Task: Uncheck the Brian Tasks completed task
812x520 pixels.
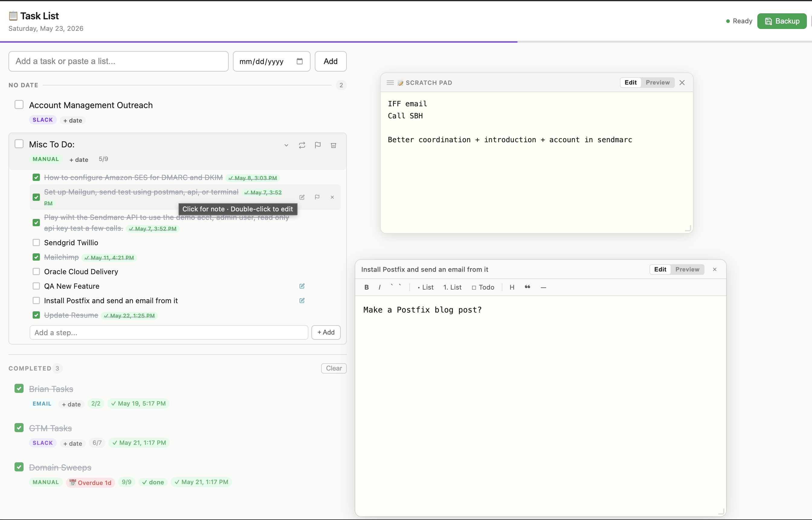Action: (19, 389)
